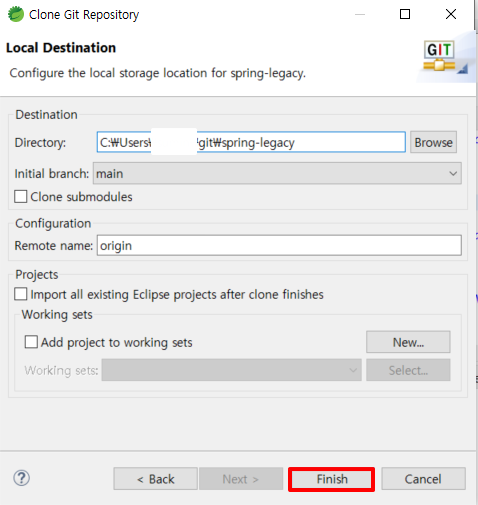Open the disabled Working sets combo box
Screen dimensions: 478x505
232,370
